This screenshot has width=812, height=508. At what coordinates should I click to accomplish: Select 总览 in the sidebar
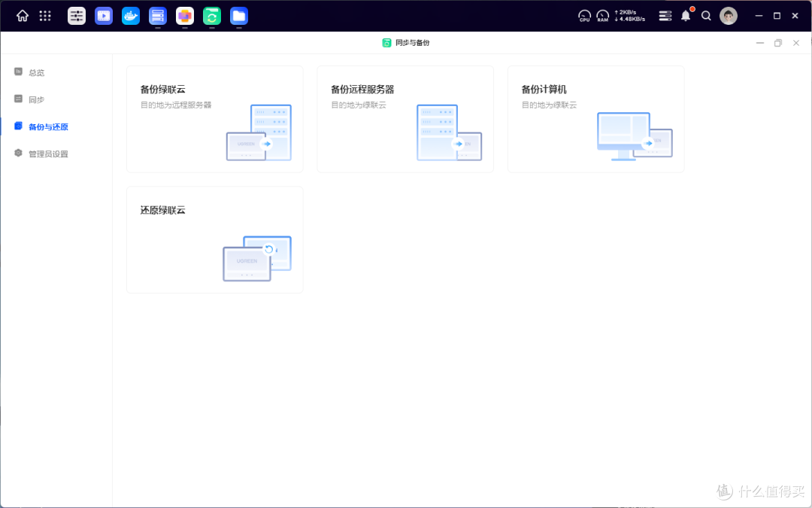coord(36,72)
